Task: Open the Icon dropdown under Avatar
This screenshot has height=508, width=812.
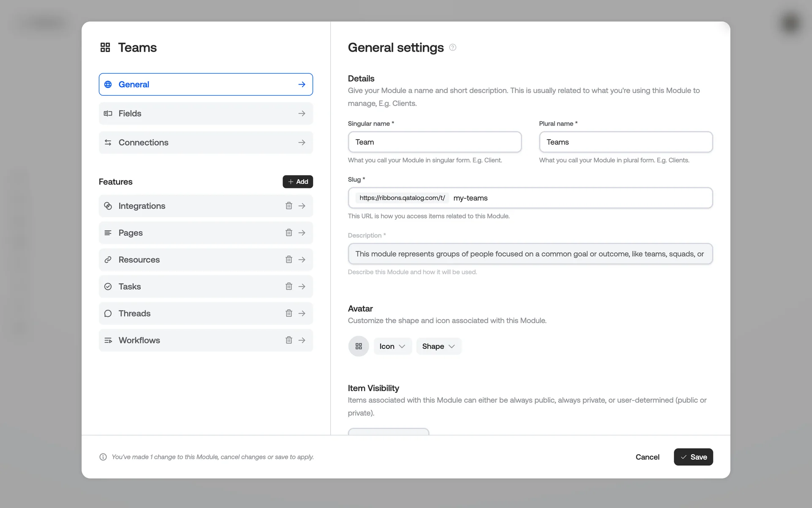Action: (392, 346)
